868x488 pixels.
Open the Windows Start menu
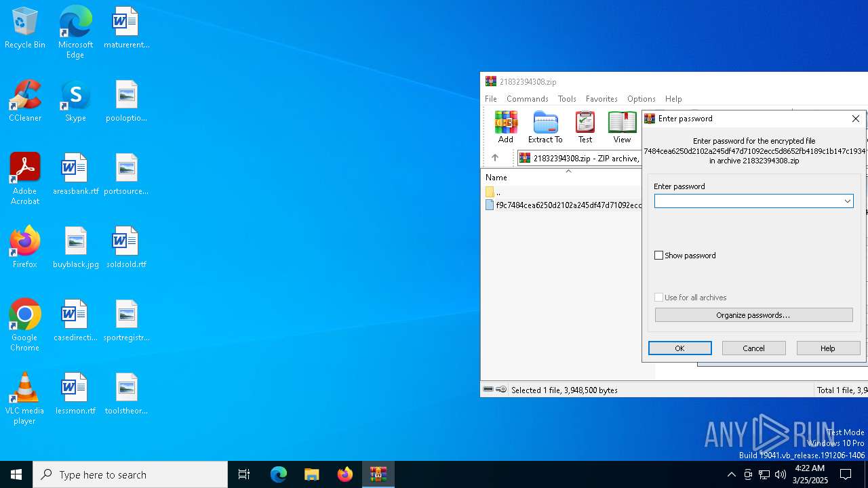tap(16, 474)
